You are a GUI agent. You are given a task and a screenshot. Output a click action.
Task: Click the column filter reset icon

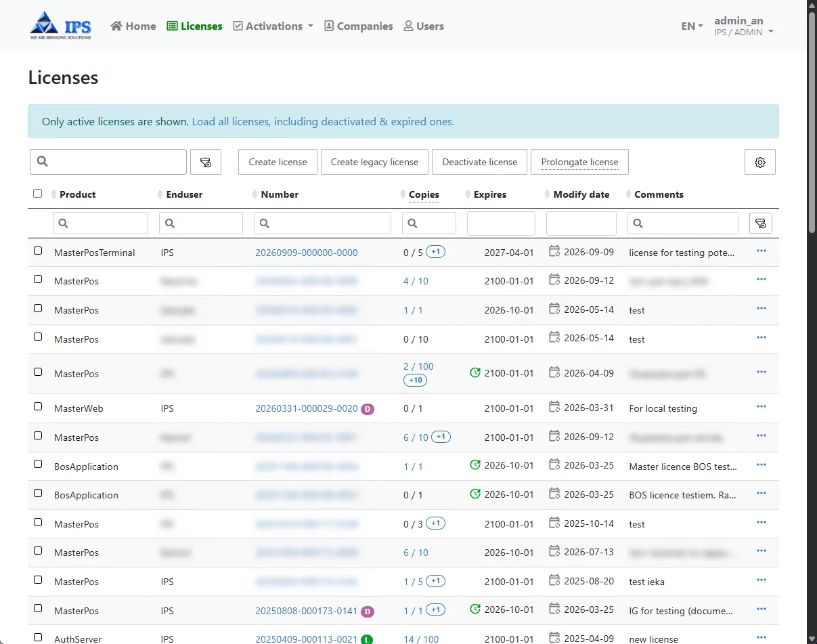point(760,223)
